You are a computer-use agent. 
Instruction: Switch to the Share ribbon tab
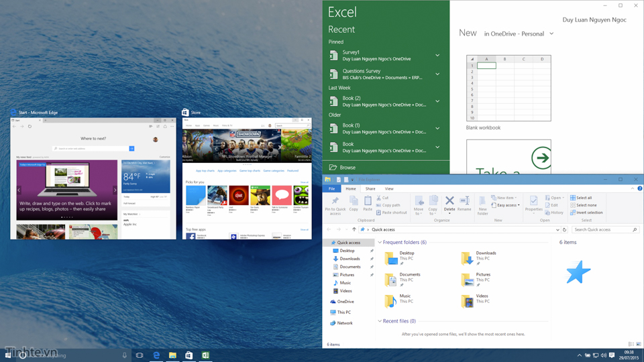pyautogui.click(x=370, y=189)
